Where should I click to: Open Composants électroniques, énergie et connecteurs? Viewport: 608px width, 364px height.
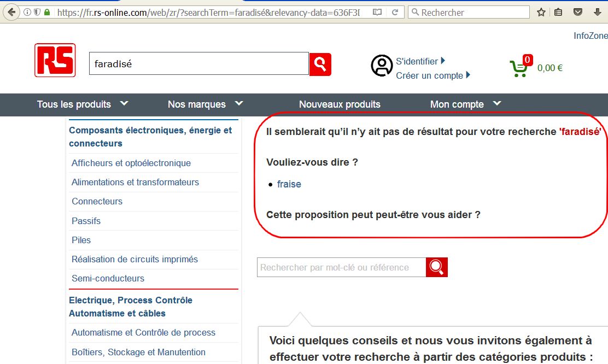click(150, 137)
